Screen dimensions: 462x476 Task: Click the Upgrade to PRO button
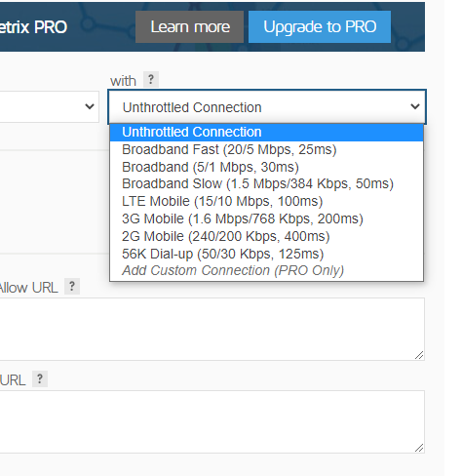coord(320,26)
